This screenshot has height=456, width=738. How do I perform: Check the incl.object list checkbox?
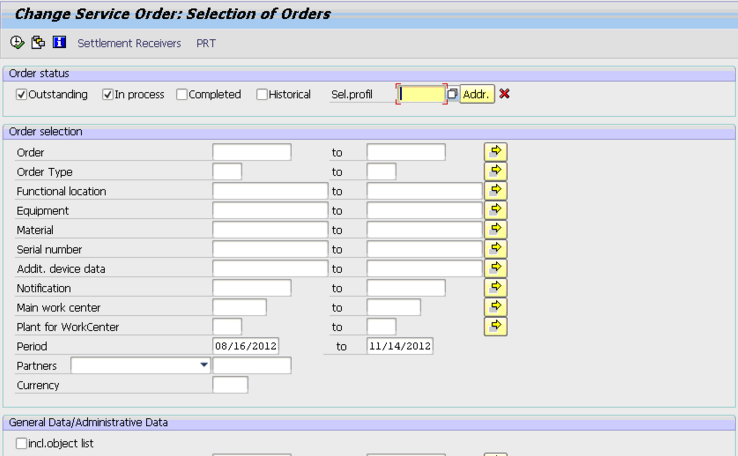[21, 443]
